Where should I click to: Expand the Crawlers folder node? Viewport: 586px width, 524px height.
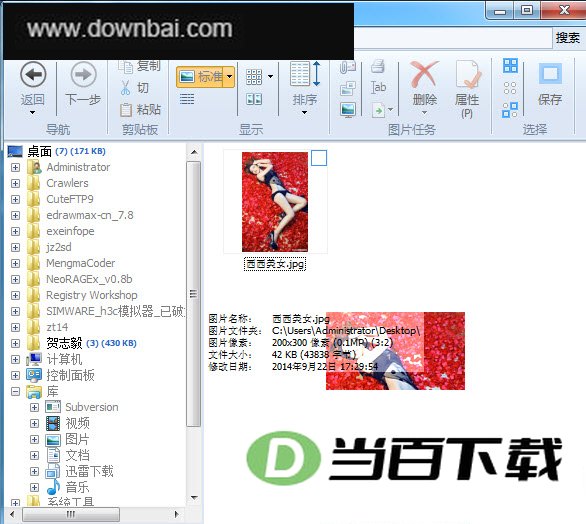pyautogui.click(x=15, y=184)
